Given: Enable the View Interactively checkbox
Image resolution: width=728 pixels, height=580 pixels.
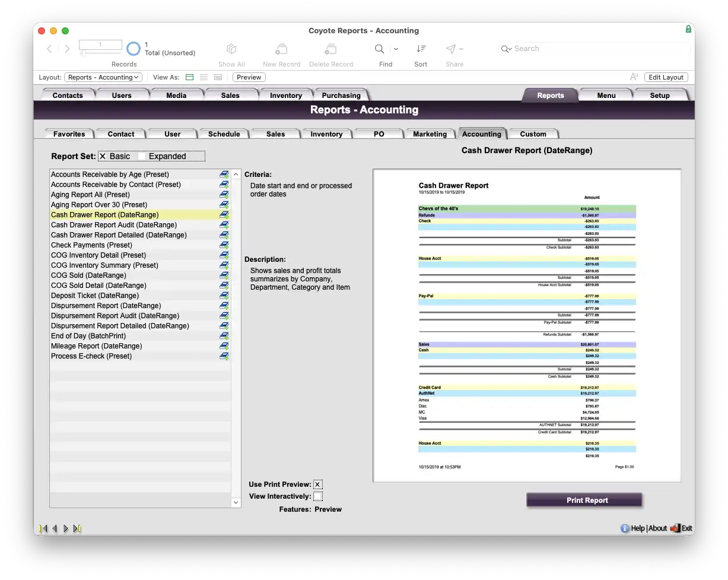Looking at the screenshot, I should tap(318, 496).
